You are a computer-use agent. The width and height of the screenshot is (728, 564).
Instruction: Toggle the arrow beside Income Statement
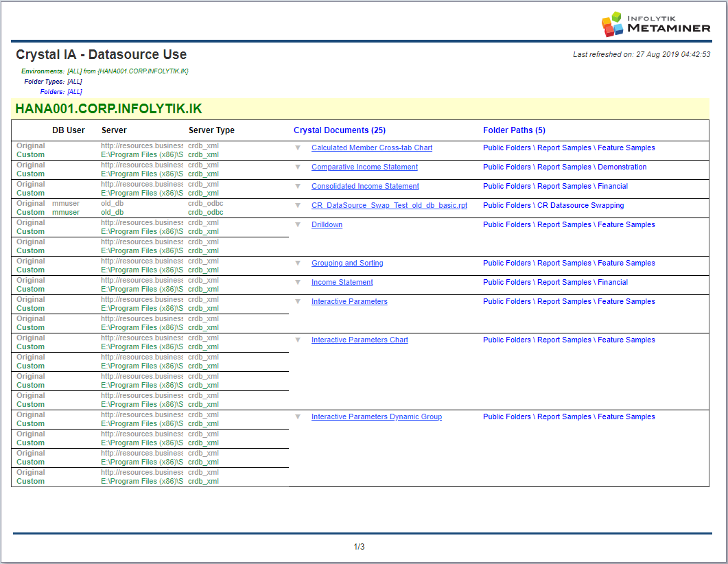point(298,282)
